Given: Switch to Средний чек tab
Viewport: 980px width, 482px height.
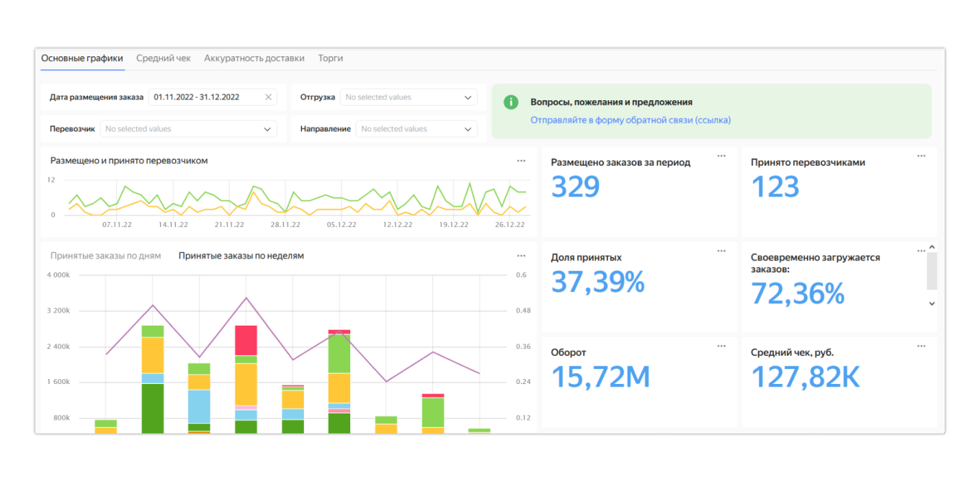Looking at the screenshot, I should 164,58.
